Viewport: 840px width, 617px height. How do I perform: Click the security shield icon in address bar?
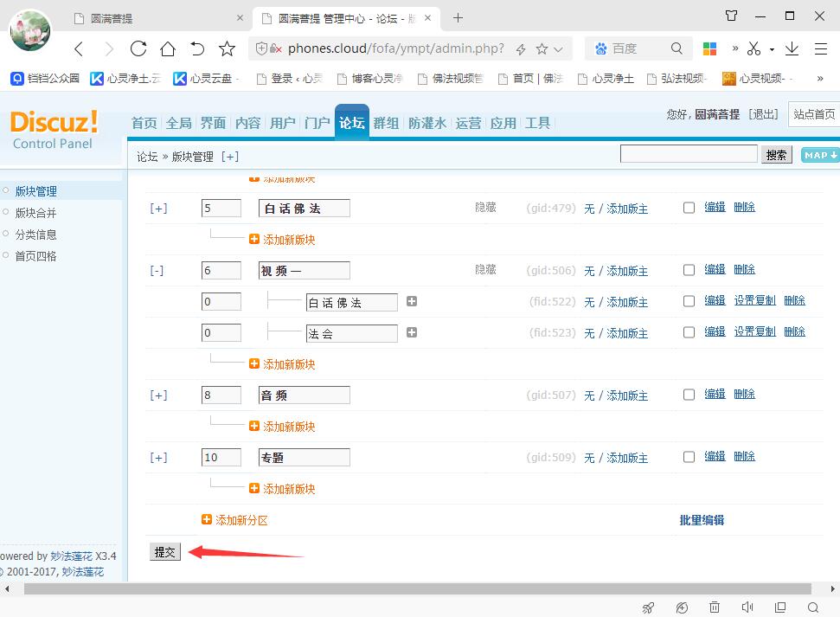261,48
